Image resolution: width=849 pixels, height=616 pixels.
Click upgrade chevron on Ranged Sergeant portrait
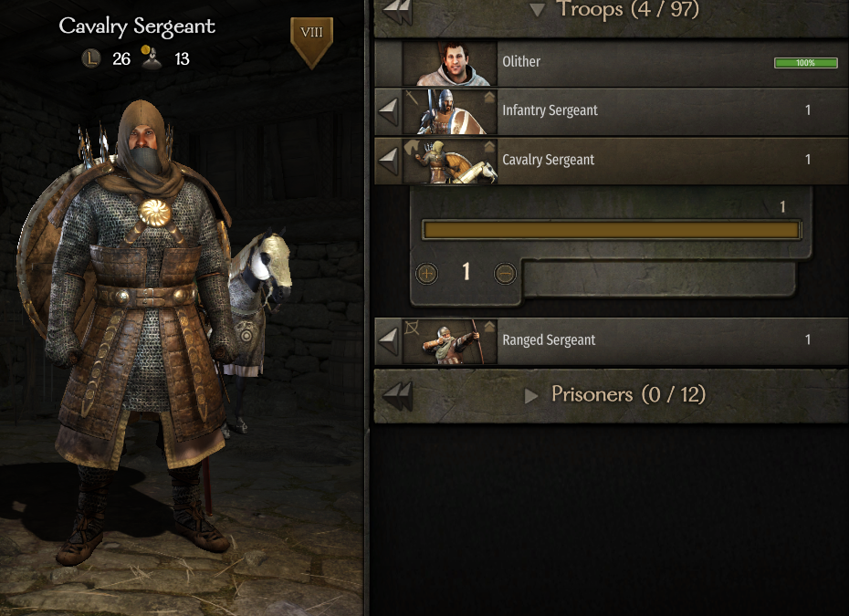pyautogui.click(x=489, y=327)
